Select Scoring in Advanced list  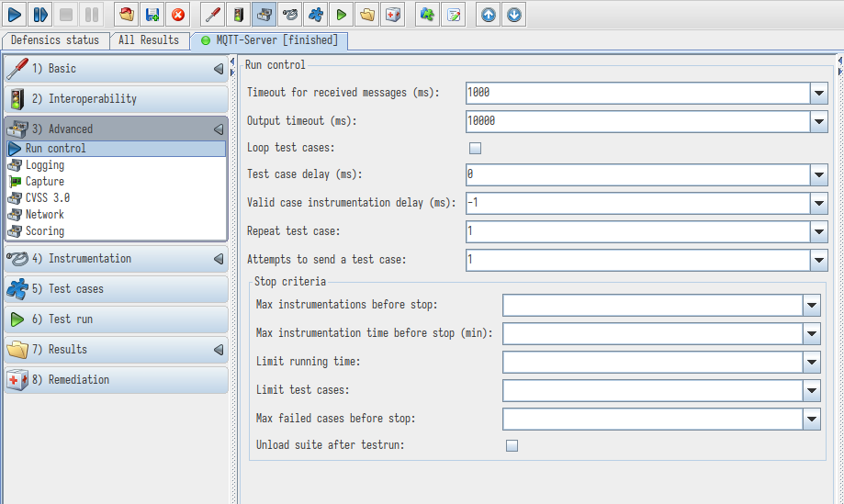(117, 231)
